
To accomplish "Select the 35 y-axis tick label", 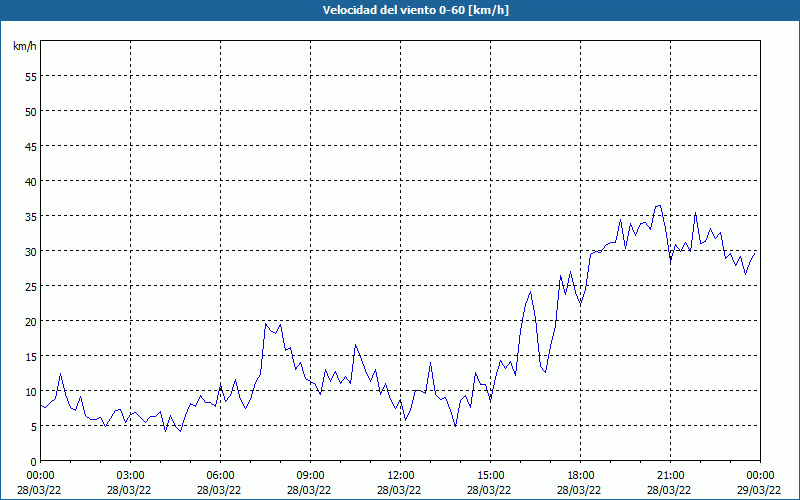I will 31,216.
